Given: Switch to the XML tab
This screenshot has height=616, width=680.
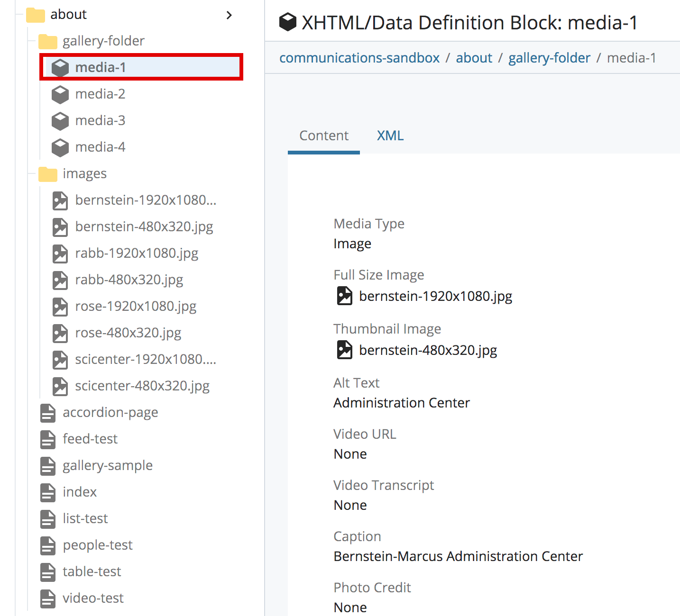Looking at the screenshot, I should pyautogui.click(x=390, y=136).
